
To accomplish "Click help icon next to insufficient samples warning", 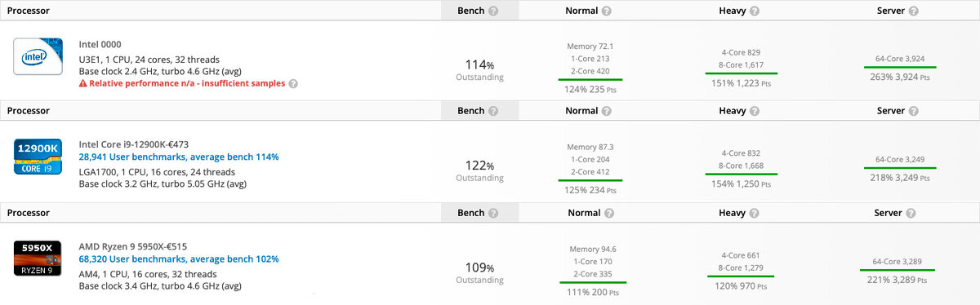I will (x=293, y=83).
